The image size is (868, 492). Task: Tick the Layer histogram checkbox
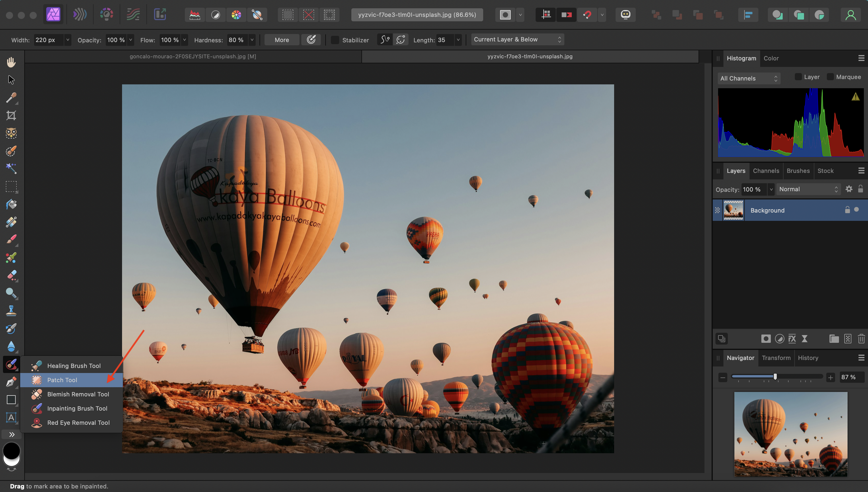point(798,77)
